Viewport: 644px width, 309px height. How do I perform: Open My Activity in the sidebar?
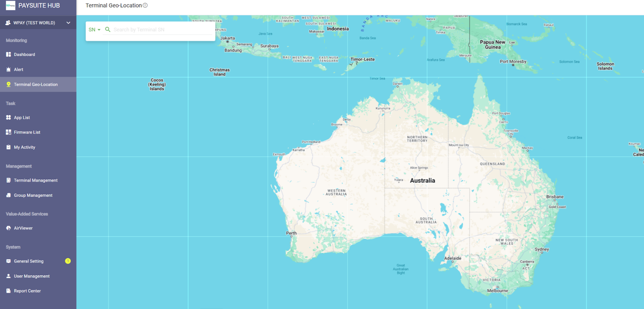[38, 147]
